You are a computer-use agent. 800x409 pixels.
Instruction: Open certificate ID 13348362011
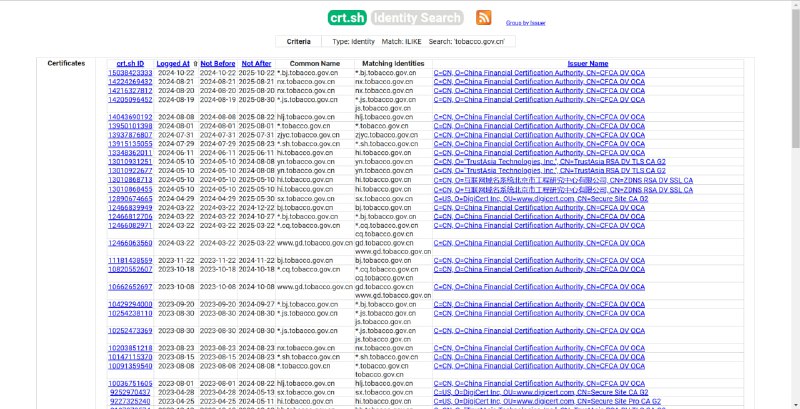[130, 151]
